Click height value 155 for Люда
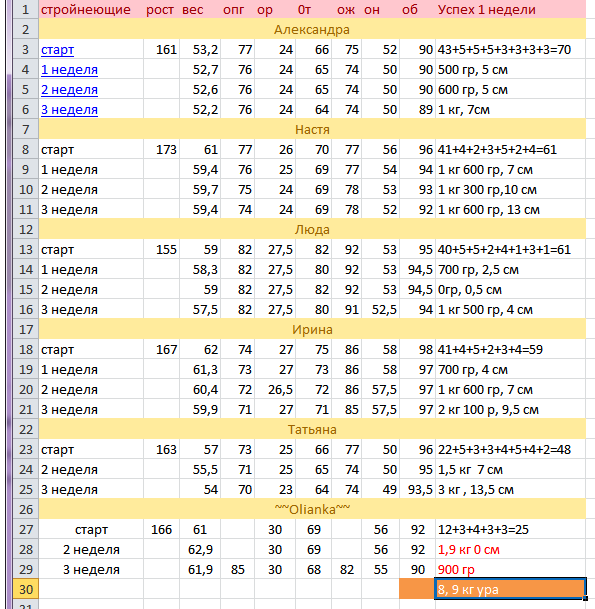Viewport: 595px width, 609px height. point(161,250)
